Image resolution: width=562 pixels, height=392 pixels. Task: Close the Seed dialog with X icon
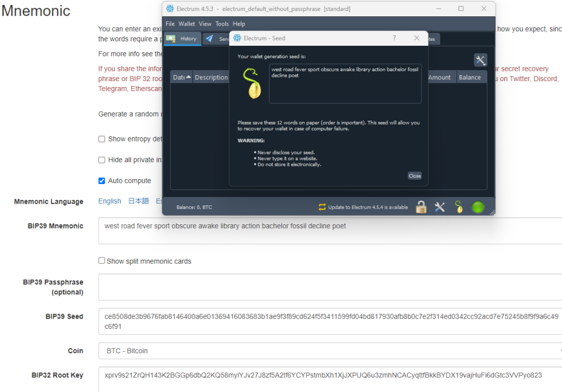(417, 38)
